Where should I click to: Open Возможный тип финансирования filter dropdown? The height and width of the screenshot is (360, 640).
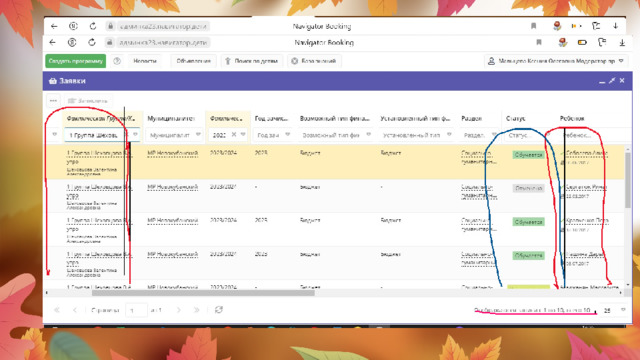(369, 134)
